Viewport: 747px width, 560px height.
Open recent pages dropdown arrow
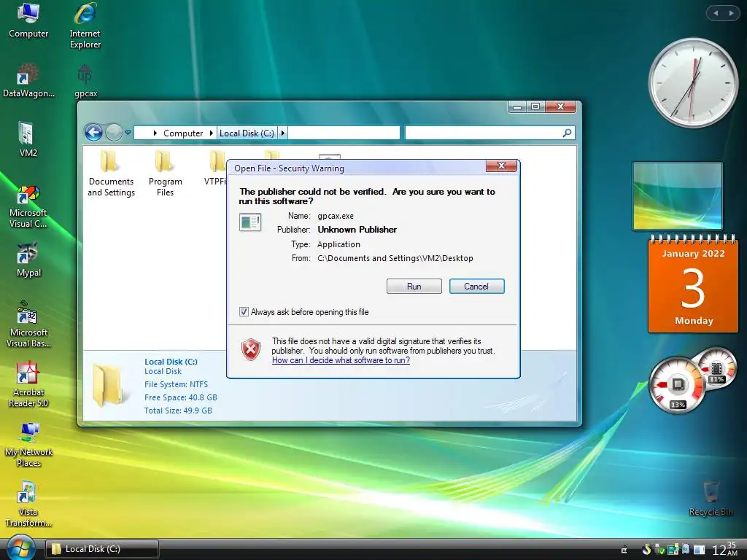[x=128, y=133]
